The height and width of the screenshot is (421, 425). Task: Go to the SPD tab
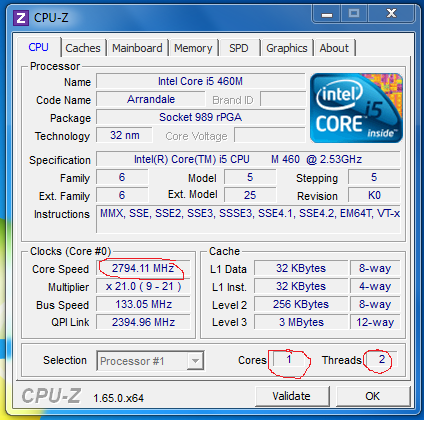pos(239,48)
